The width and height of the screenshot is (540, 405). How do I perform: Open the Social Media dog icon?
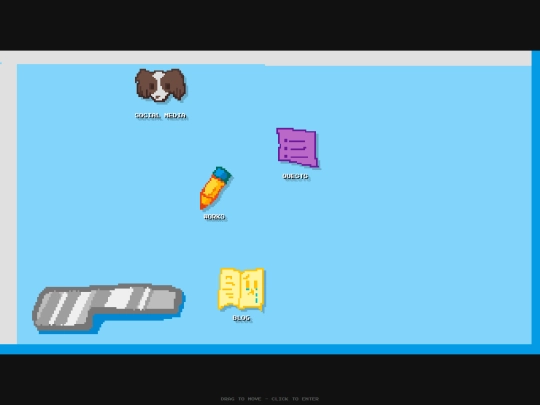160,85
